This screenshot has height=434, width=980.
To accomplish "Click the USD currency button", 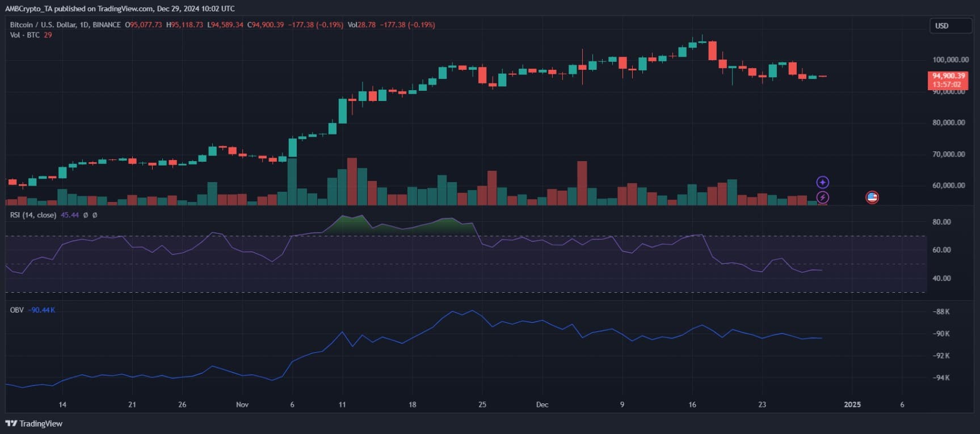I will (950, 26).
